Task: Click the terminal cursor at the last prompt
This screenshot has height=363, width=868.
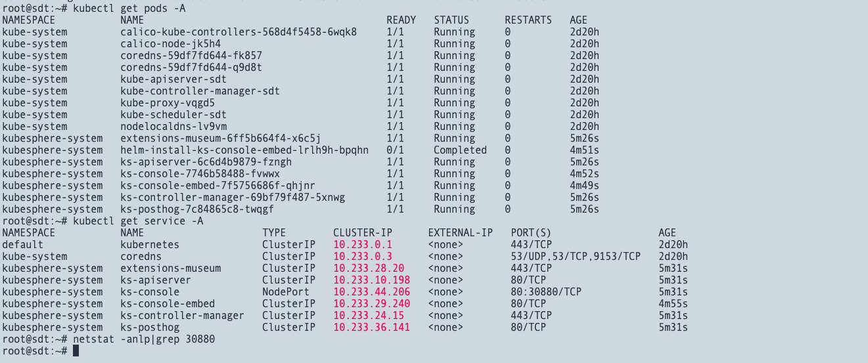Action: (x=76, y=351)
